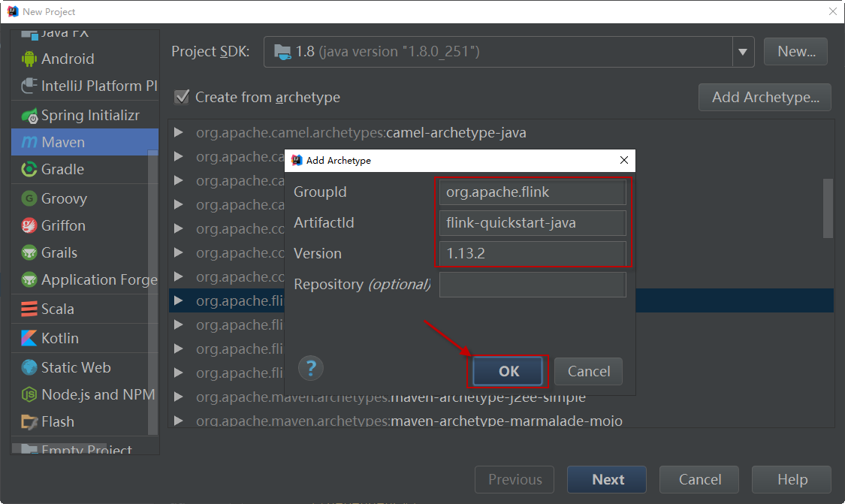Select Static Web project type
The width and height of the screenshot is (845, 504).
(75, 367)
